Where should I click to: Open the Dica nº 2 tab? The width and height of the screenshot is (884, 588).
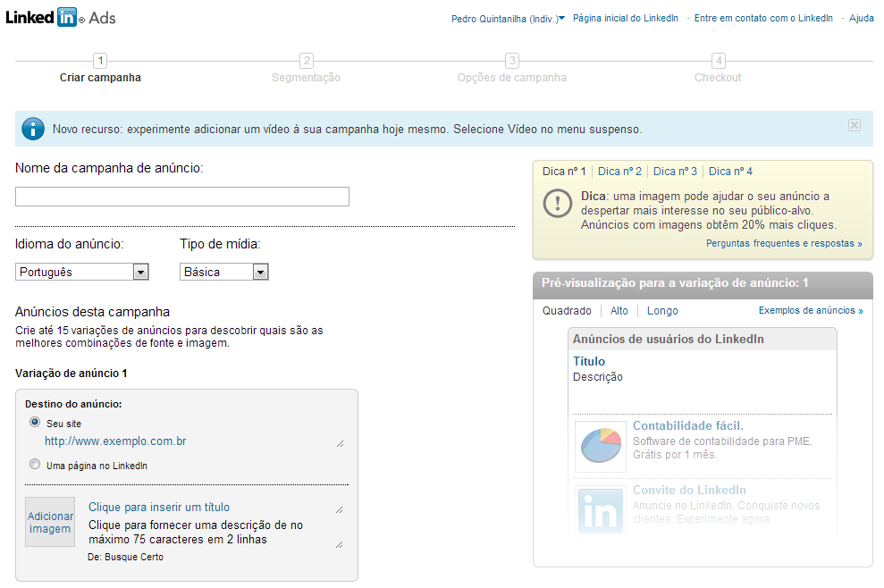[619, 172]
